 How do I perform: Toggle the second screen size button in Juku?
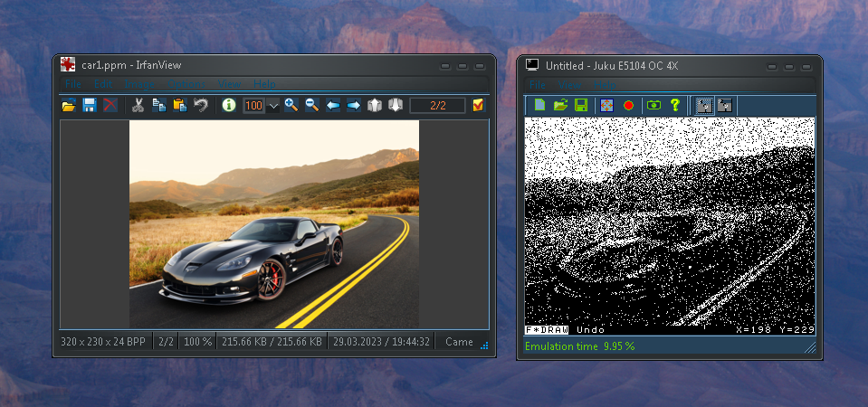724,106
